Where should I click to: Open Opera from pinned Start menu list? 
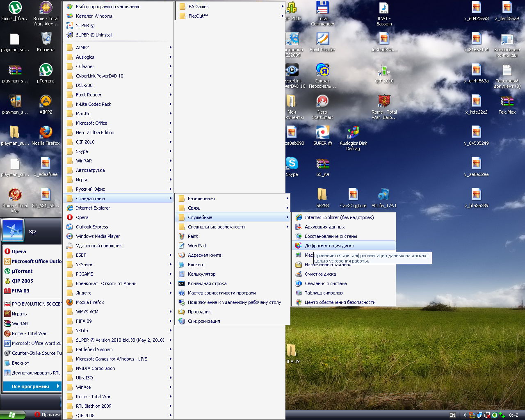coord(32,251)
